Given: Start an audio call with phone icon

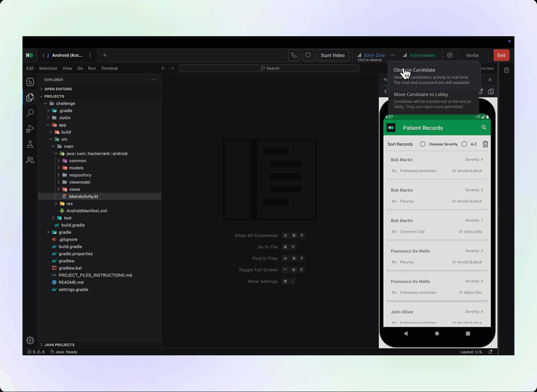Looking at the screenshot, I should [x=294, y=55].
